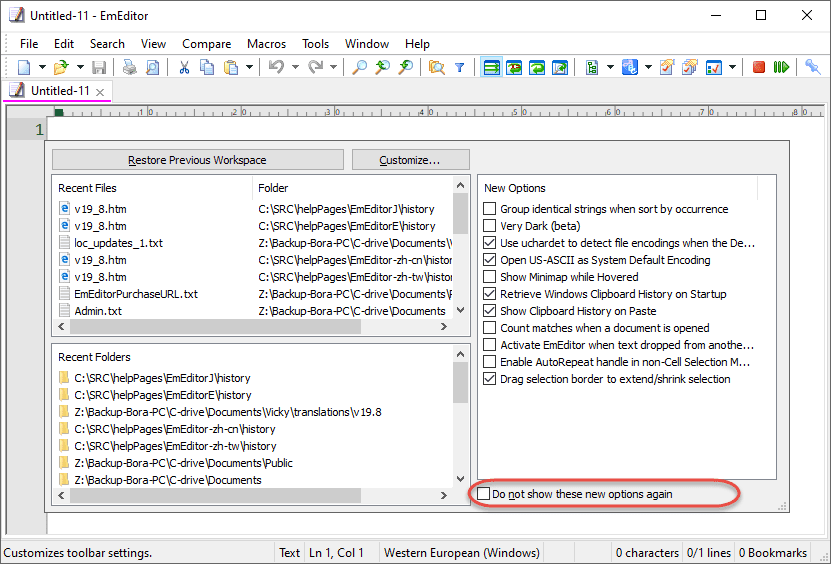This screenshot has height=564, width=831.
Task: Click the blue window checkmark icon
Action: (714, 67)
